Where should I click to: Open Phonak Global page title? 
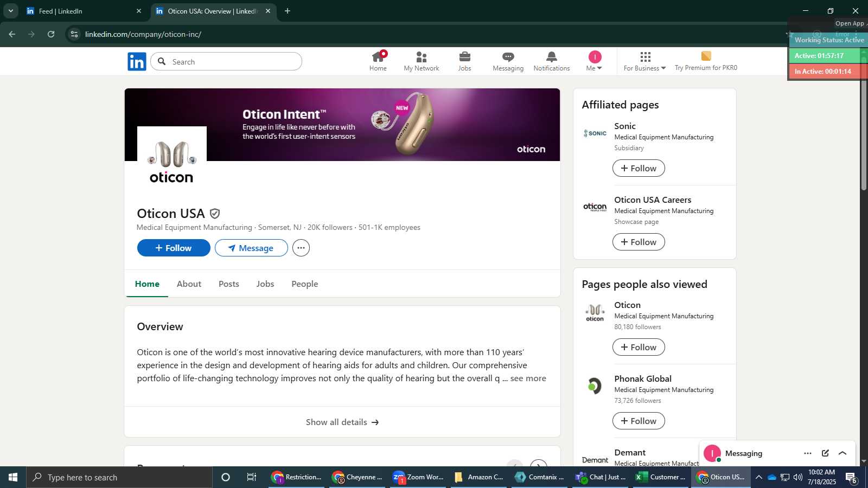point(643,378)
